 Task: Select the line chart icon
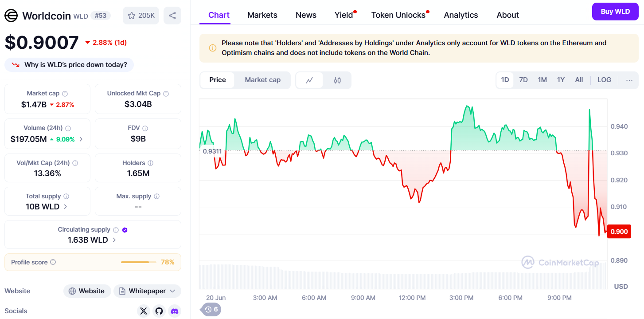[310, 80]
